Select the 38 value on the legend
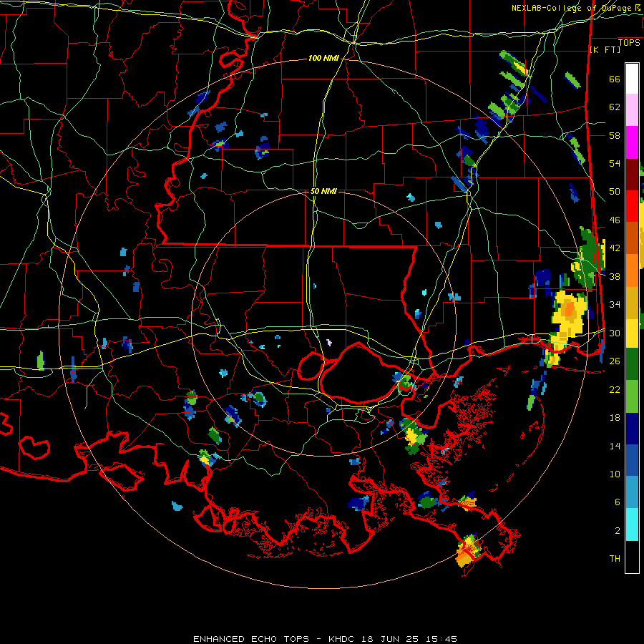The width and height of the screenshot is (644, 644). coord(615,276)
